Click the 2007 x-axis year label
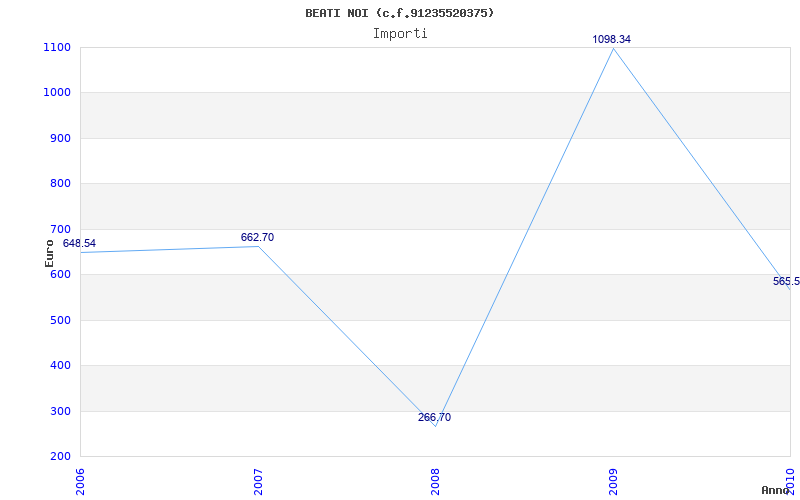Screen dimensions: 800x500 [x=258, y=480]
